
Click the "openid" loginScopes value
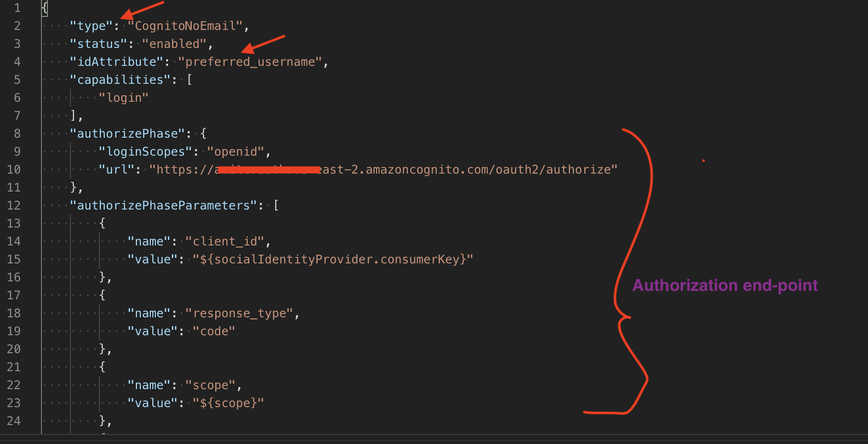coord(236,152)
